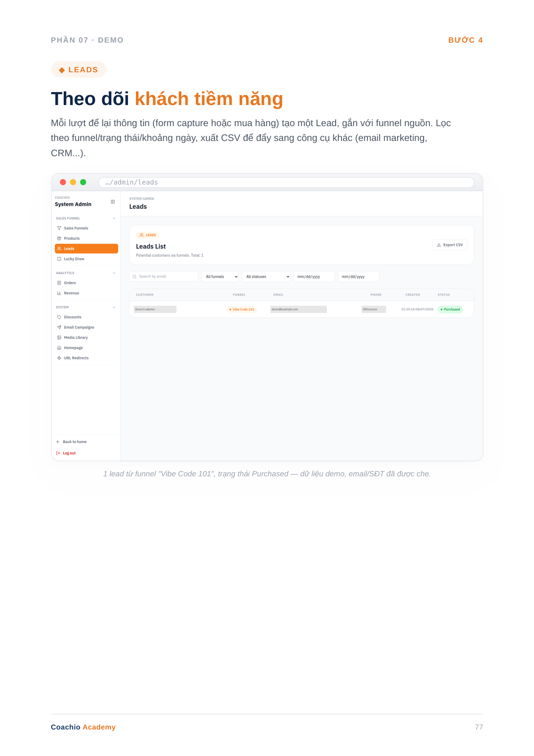Click the Media Library image icon
534x756 pixels.
pyautogui.click(x=59, y=338)
